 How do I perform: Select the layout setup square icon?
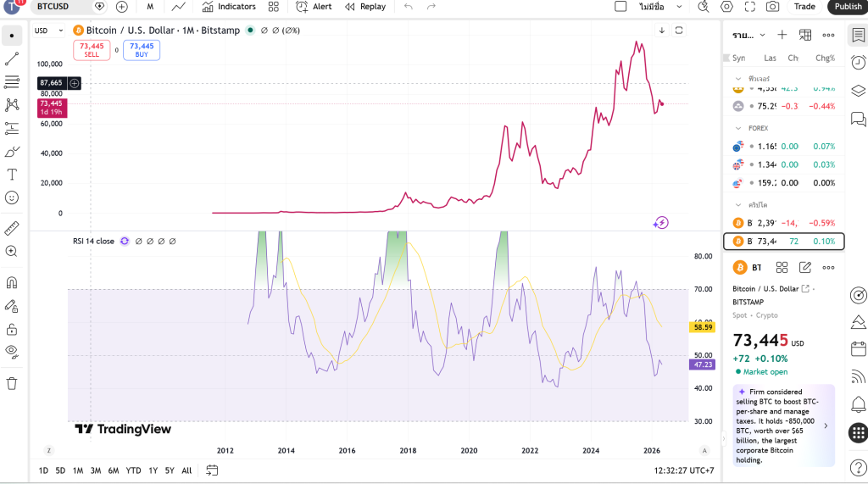pyautogui.click(x=621, y=7)
